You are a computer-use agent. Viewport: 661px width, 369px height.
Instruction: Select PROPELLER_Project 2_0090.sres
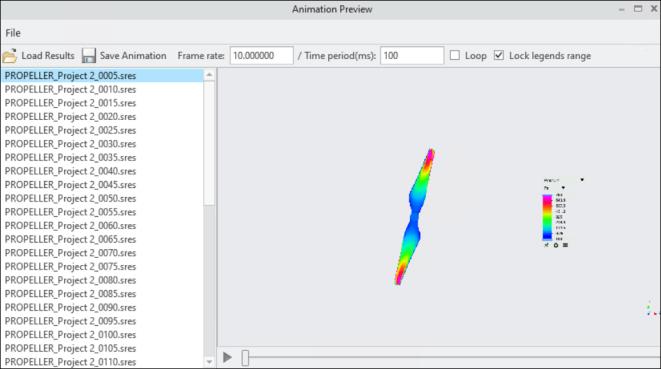click(102, 307)
